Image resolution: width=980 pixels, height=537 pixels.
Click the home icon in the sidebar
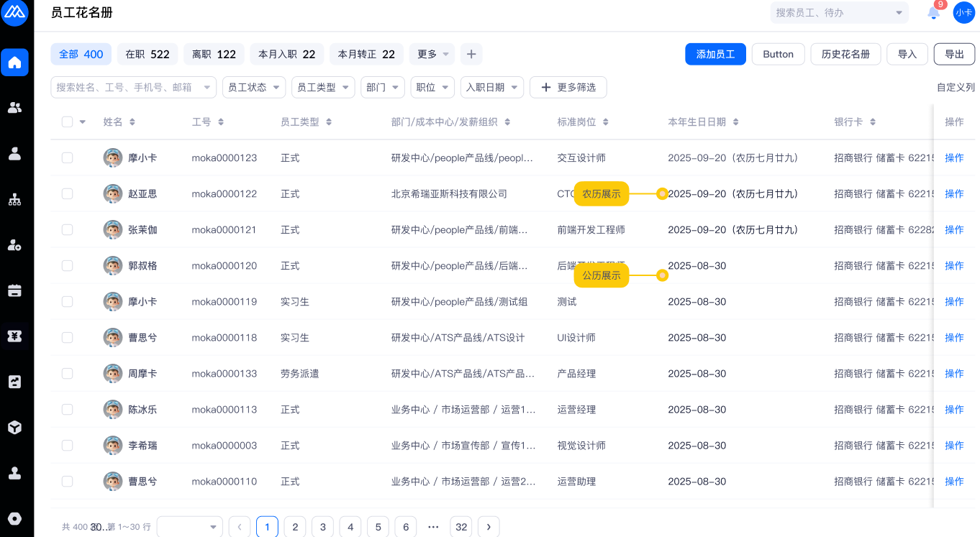[x=14, y=63]
